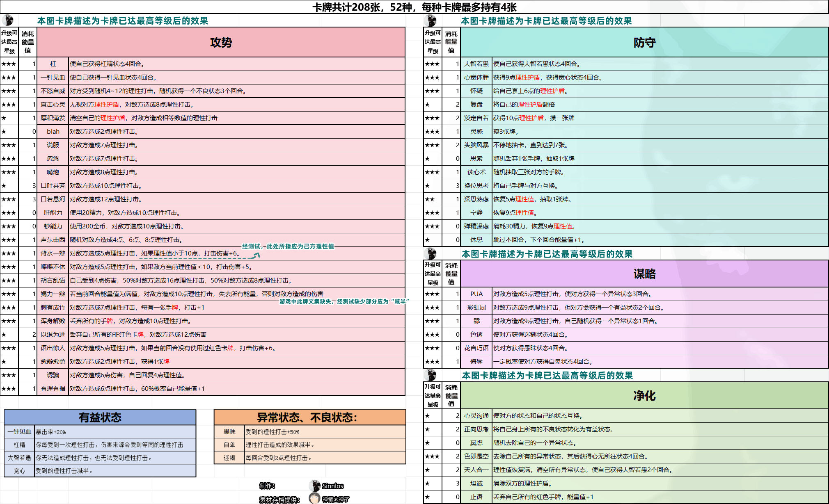Select the 花言巧语 card name
The height and width of the screenshot is (504, 829).
pyautogui.click(x=476, y=348)
